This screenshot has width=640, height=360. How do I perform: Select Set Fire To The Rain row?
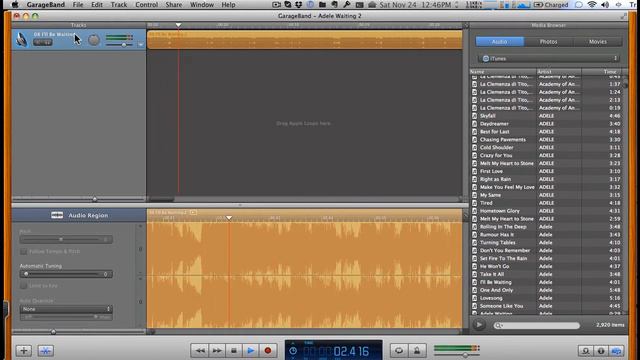pos(547,258)
